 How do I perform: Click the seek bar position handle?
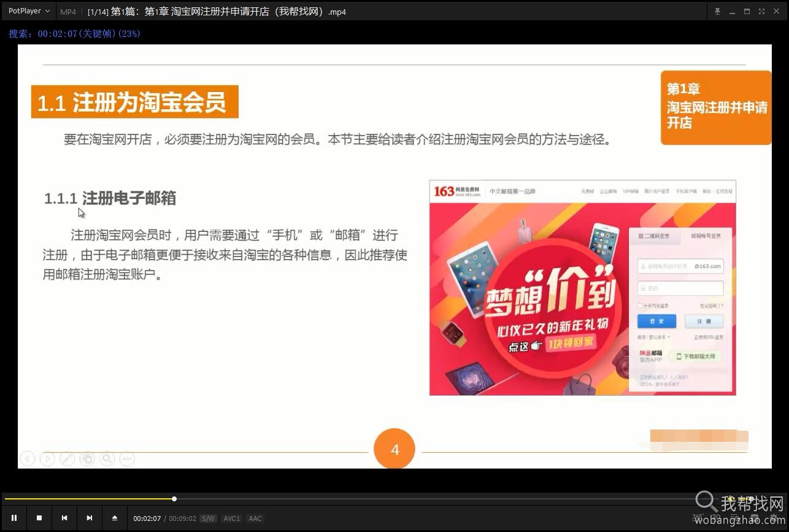tap(174, 499)
